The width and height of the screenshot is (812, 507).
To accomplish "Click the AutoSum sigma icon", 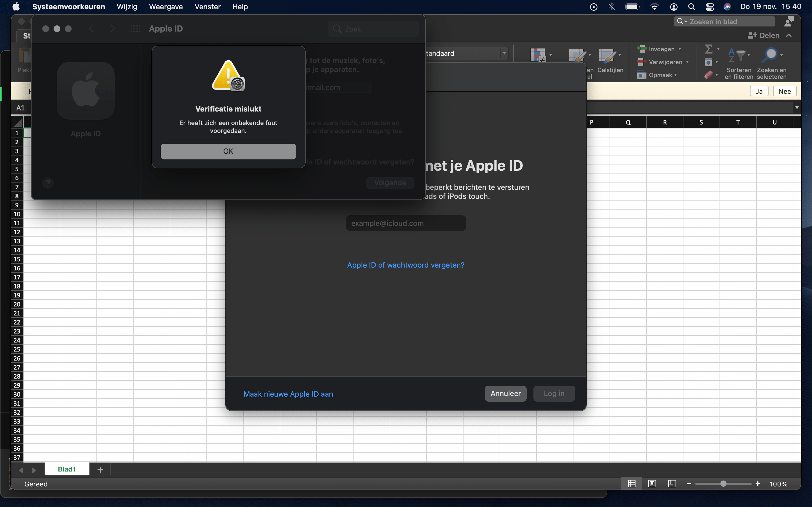I will click(x=708, y=49).
